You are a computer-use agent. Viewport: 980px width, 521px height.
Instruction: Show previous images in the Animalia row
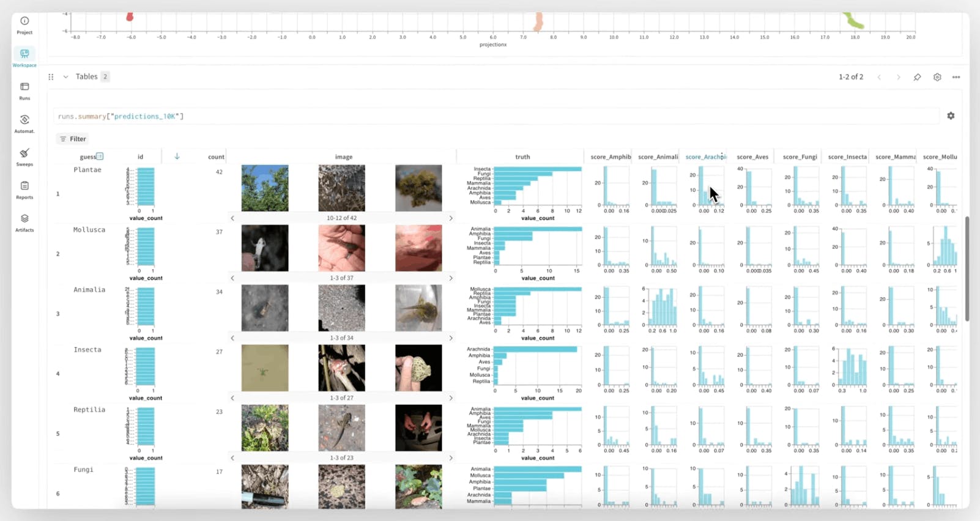(232, 338)
